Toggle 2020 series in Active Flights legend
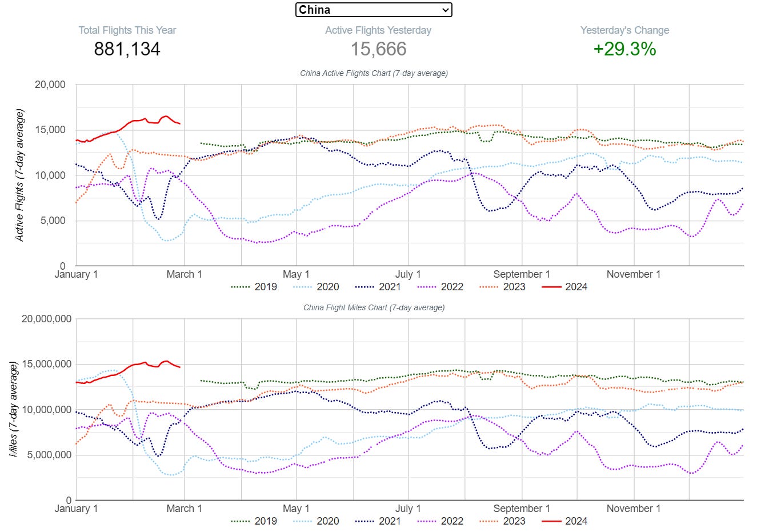This screenshot has height=532, width=757. tap(316, 287)
